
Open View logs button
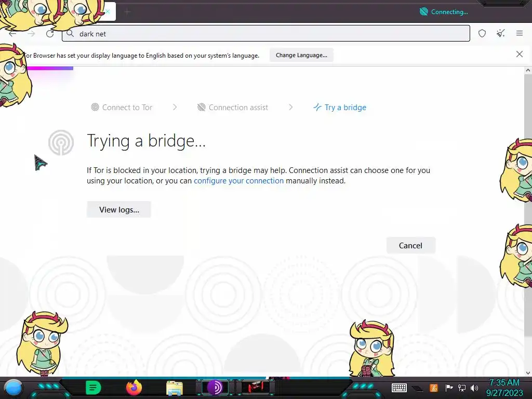coord(119,209)
